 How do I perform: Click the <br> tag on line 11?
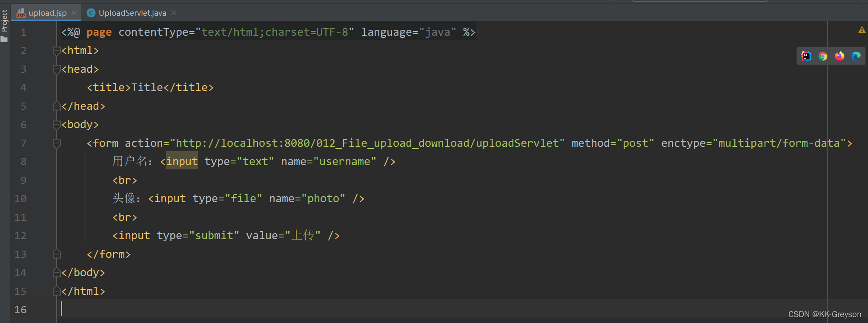coord(125,217)
